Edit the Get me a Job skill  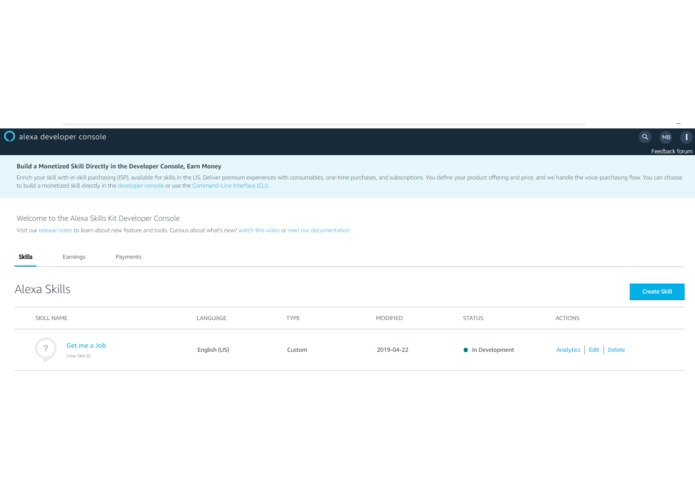[x=594, y=350]
